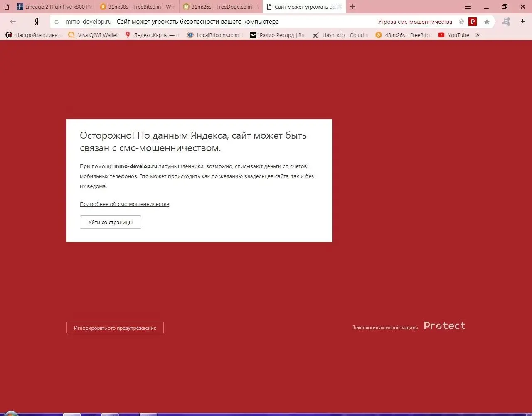
Task: Click the mmo-develop.ru address field
Action: pos(89,22)
